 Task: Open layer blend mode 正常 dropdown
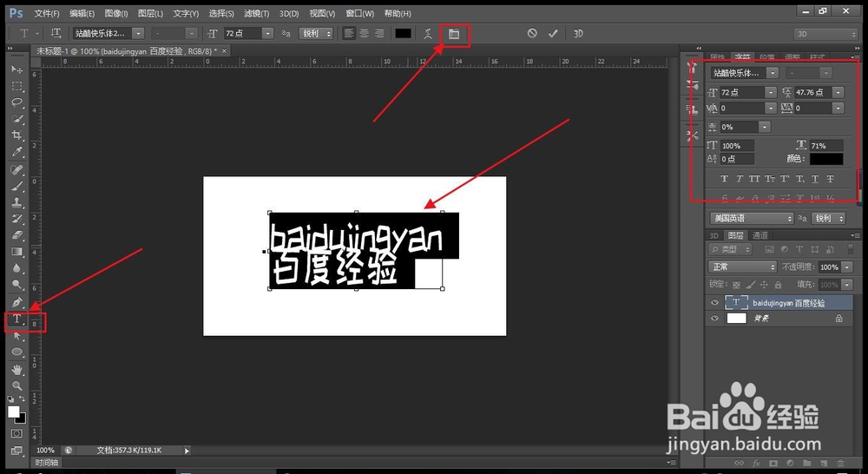pos(742,267)
